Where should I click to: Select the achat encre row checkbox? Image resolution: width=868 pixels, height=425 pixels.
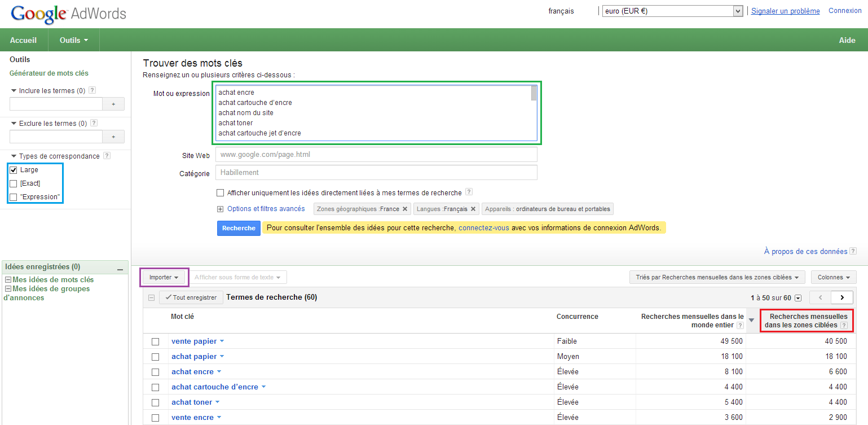click(x=155, y=372)
